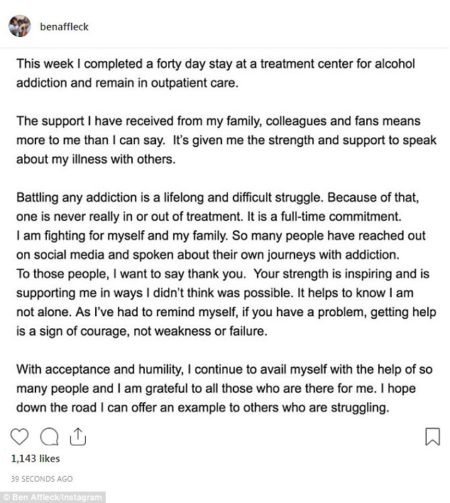Click the line starting "The support I have received"
This screenshot has height=503, width=450.
coord(218,121)
